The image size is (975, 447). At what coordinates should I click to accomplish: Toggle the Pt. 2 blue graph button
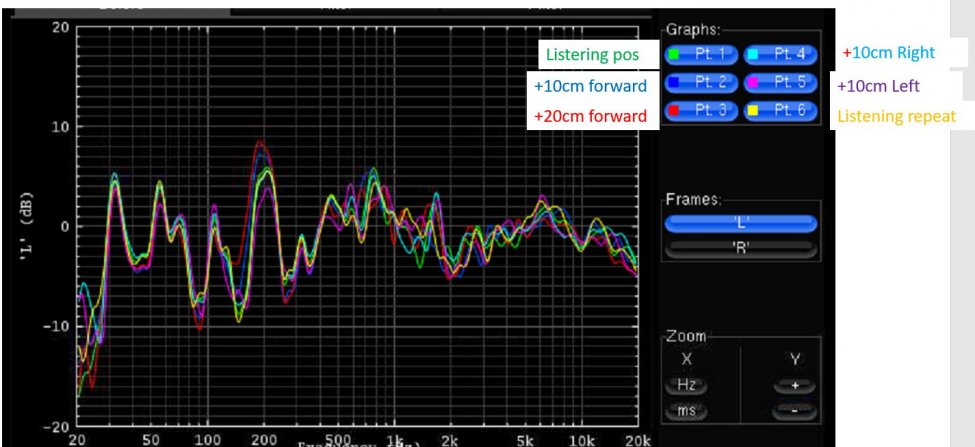click(701, 82)
